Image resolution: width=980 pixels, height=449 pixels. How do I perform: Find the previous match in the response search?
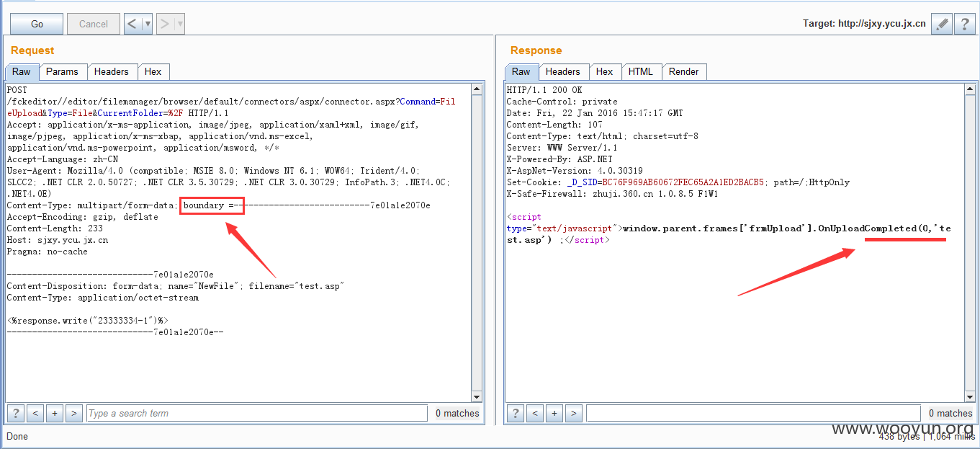coord(535,413)
